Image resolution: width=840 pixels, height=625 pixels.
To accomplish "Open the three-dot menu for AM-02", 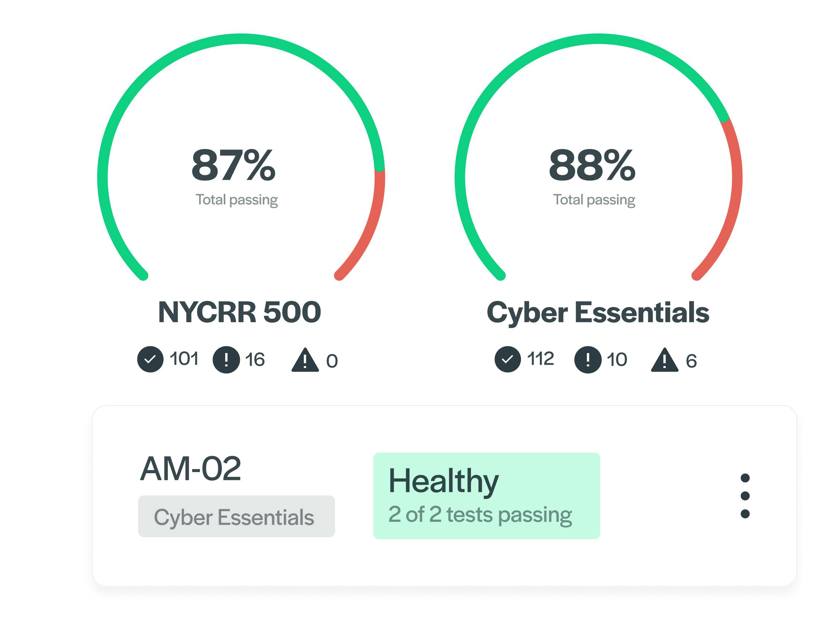I will pyautogui.click(x=745, y=496).
